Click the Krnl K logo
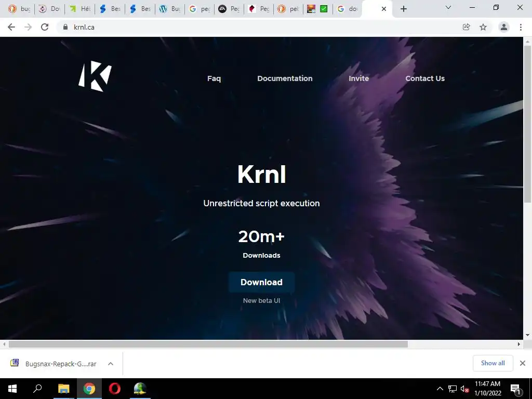The width and height of the screenshot is (532, 399). 95,76
